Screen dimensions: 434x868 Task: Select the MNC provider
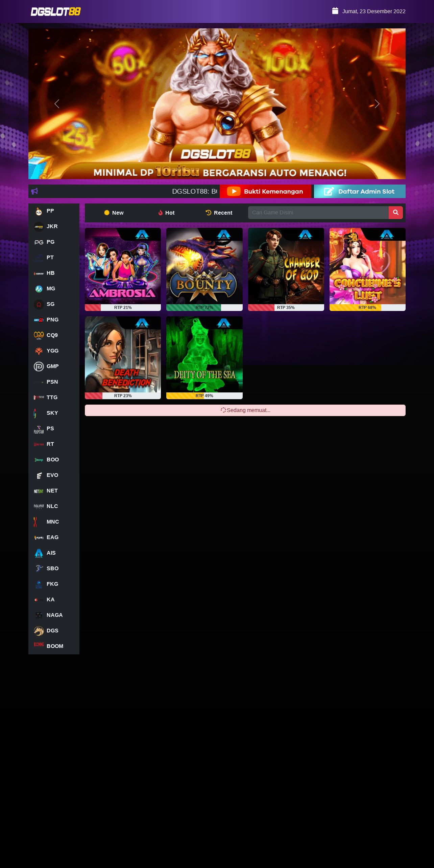54,522
